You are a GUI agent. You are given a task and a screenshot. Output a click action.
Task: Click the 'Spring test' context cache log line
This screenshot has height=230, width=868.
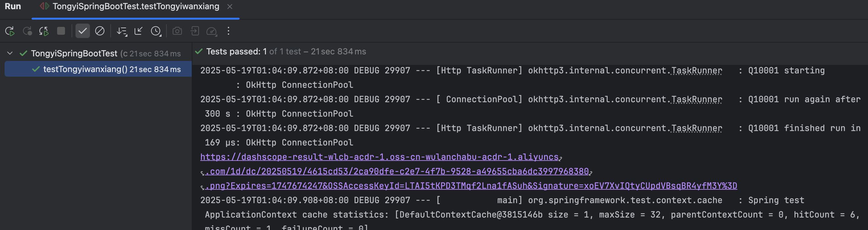(502, 201)
